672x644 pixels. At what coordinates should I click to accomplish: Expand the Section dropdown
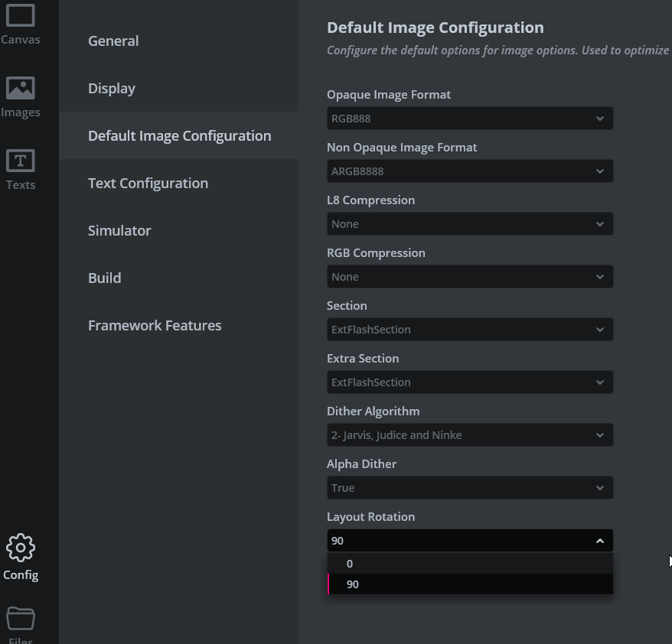click(x=469, y=329)
